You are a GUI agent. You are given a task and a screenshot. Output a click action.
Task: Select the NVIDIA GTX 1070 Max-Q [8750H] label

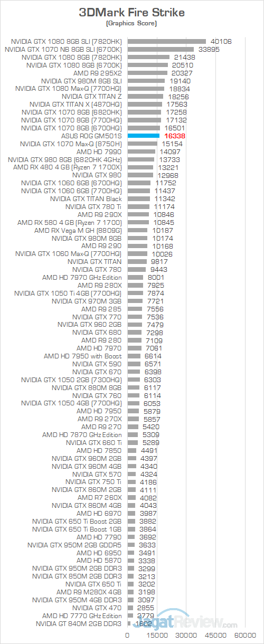[71, 144]
